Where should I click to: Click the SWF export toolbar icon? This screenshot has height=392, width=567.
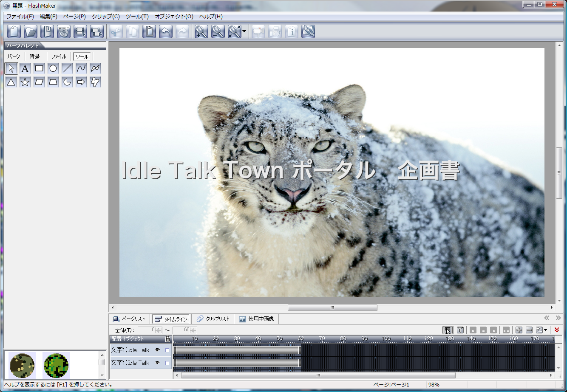(64, 31)
